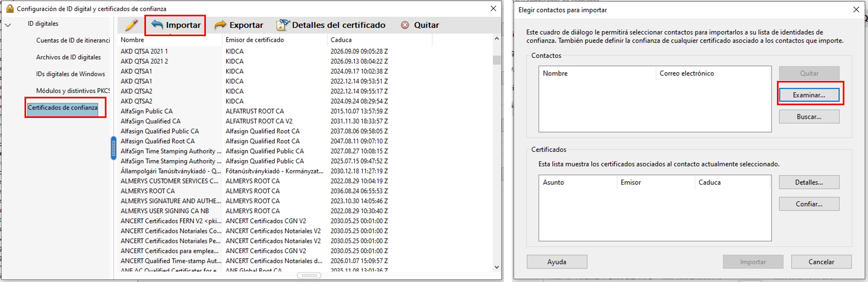Image resolution: width=868 pixels, height=282 pixels.
Task: Click the Buscar button
Action: [809, 116]
